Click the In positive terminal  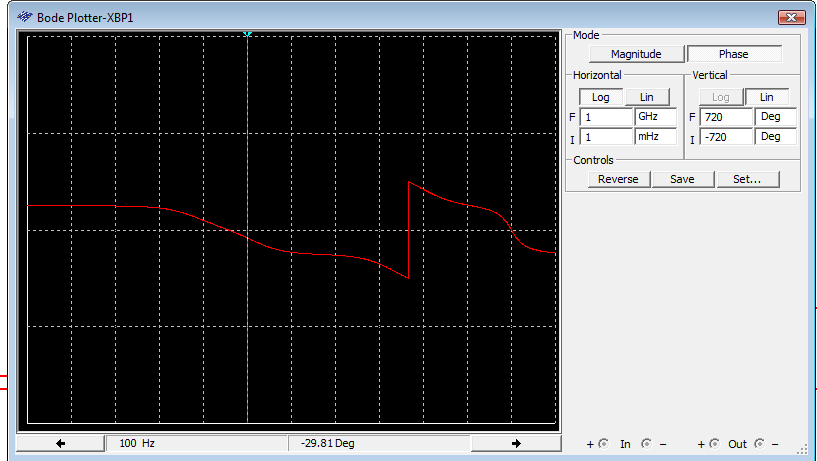(x=603, y=444)
